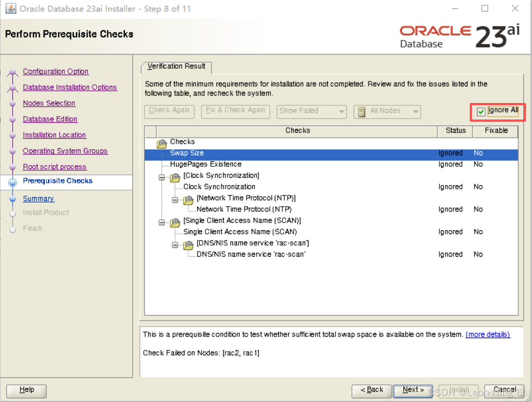The height and width of the screenshot is (402, 532).
Task: Click the Fix & Check Again button
Action: [x=236, y=111]
